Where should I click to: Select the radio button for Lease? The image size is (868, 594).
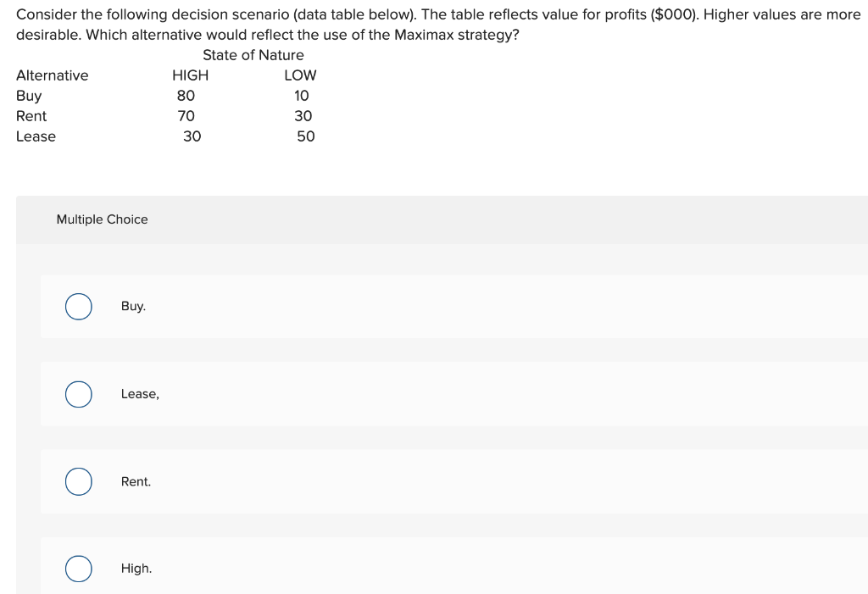click(78, 394)
